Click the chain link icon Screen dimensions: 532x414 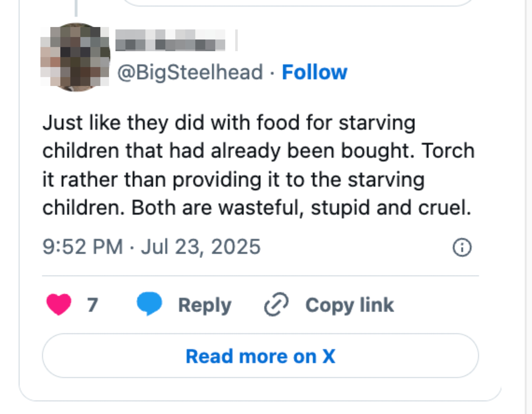tap(276, 304)
